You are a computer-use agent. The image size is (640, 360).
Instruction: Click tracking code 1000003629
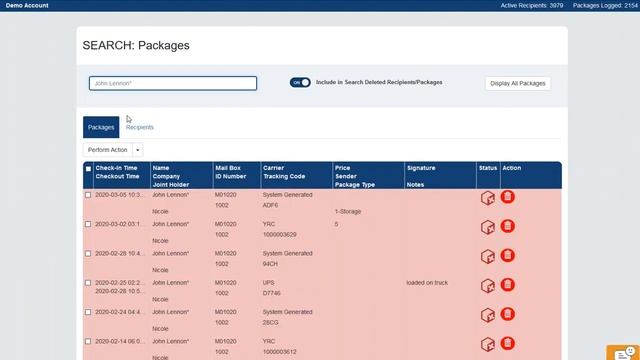pyautogui.click(x=280, y=235)
